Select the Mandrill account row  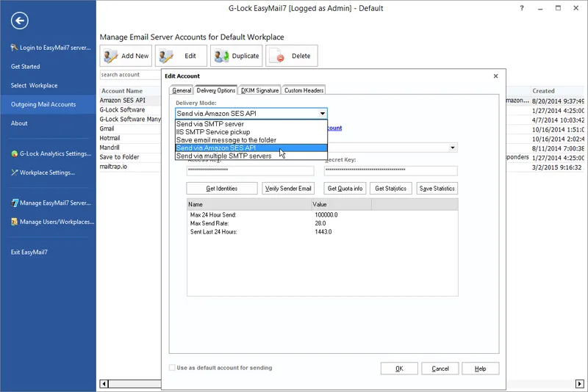(x=130, y=148)
